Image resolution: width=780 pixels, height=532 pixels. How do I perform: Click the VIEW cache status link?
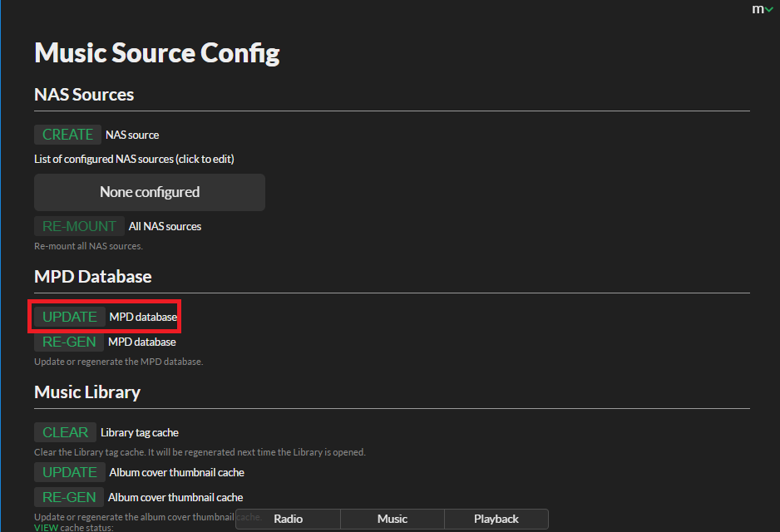(x=46, y=528)
